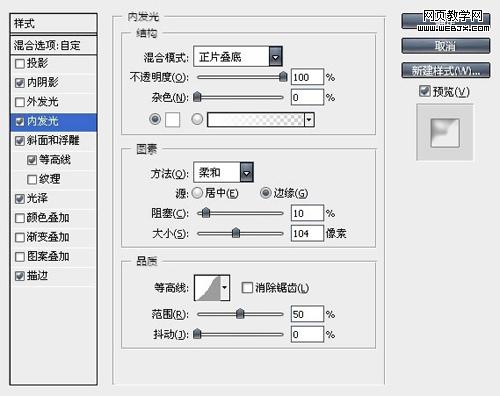Click the 杂色(N) noise slider handle
Screen dimensions: 500x396
(x=197, y=97)
